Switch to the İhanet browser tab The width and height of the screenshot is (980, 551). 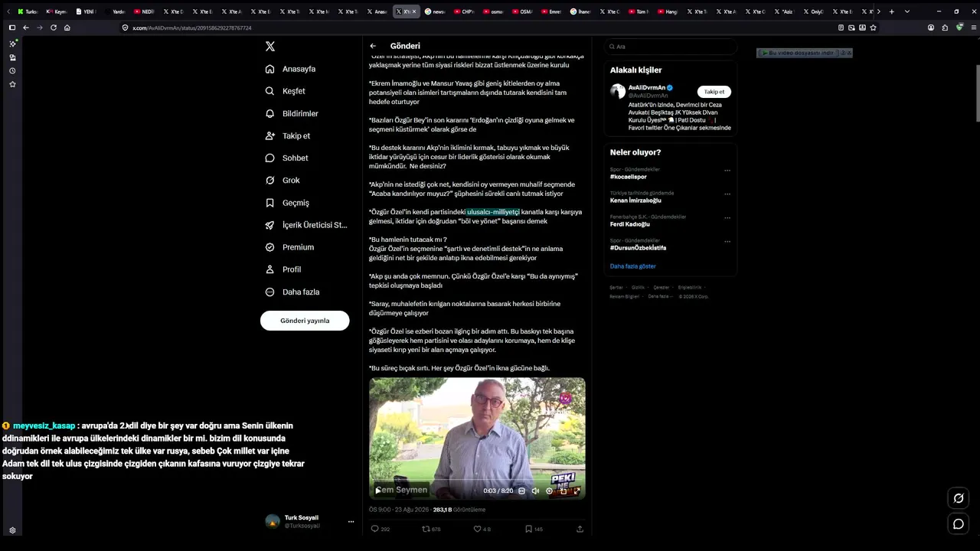pos(581,11)
